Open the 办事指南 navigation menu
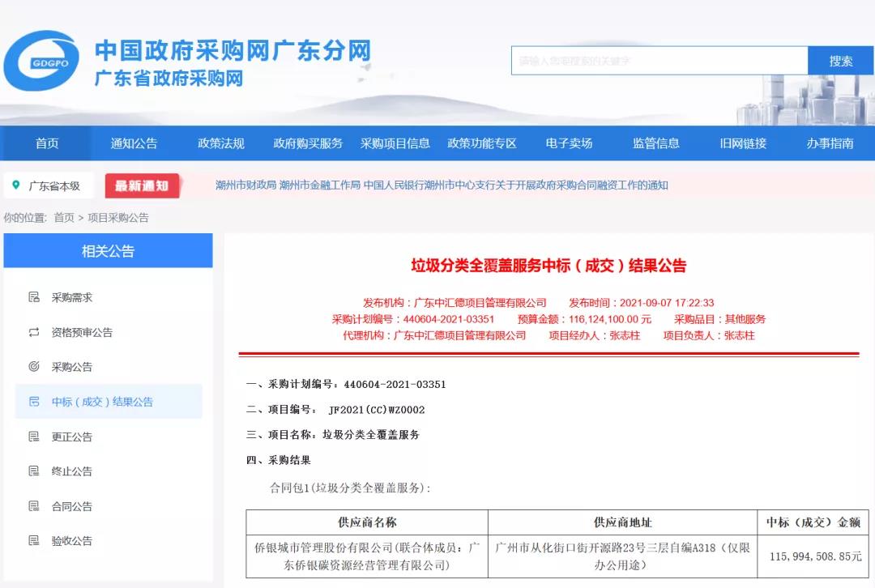875x588 pixels. point(830,143)
